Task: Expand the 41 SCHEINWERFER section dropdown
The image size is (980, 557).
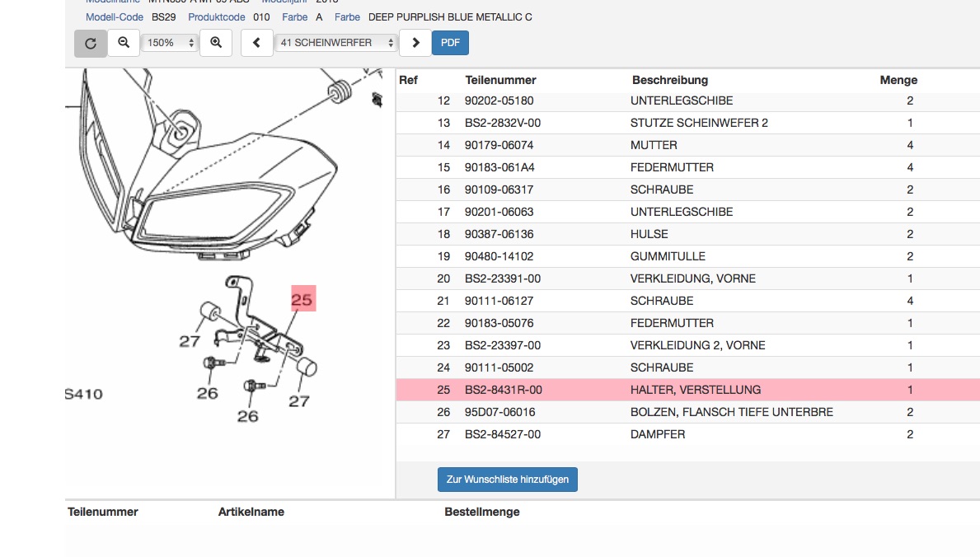Action: tap(336, 43)
